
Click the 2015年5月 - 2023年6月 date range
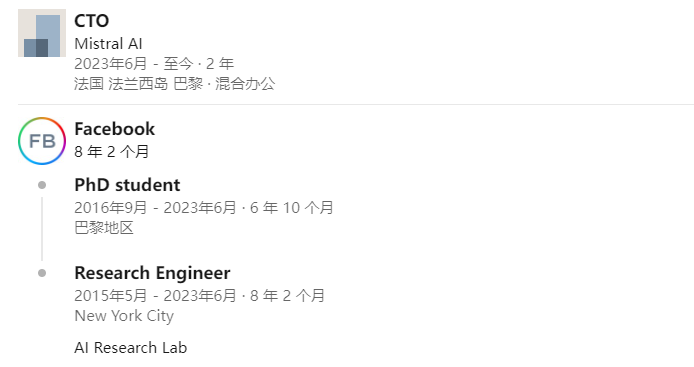click(155, 296)
